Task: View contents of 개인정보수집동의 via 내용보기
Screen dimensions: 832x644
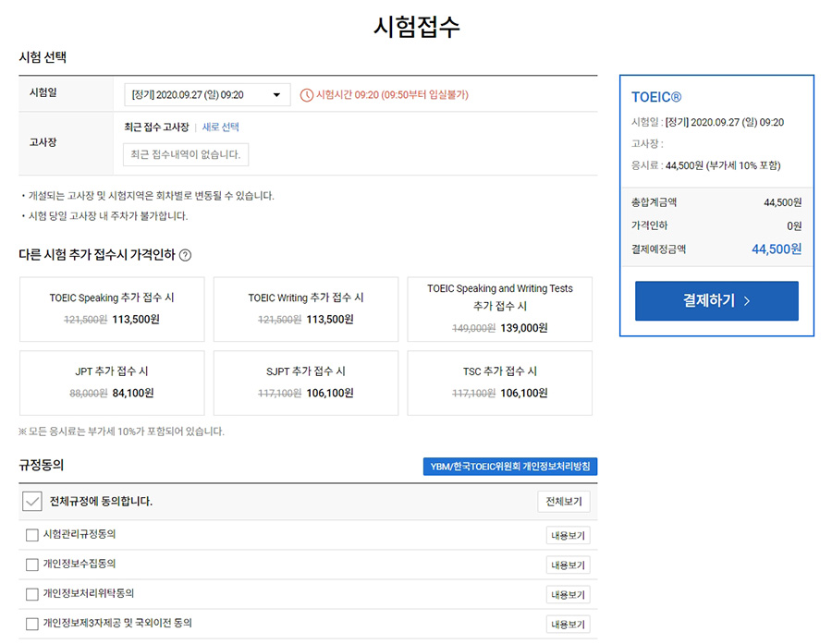Action: (x=569, y=565)
